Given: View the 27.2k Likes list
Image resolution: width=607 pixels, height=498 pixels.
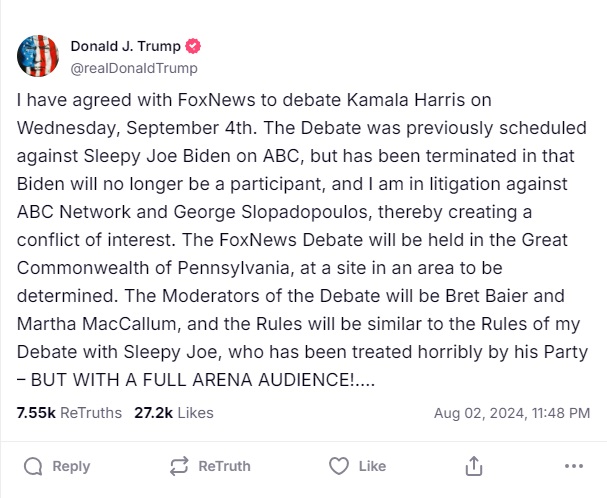Looking at the screenshot, I should 173,413.
